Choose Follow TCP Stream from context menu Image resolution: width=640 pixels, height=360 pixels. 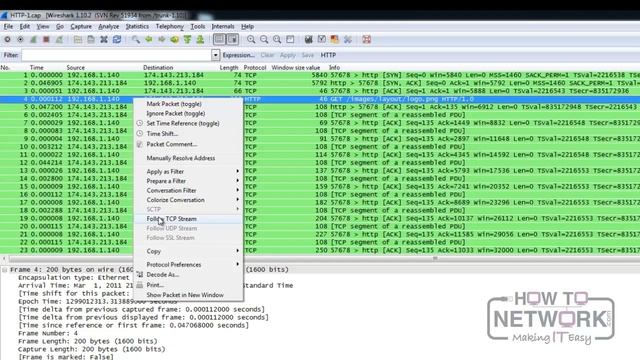click(x=188, y=219)
